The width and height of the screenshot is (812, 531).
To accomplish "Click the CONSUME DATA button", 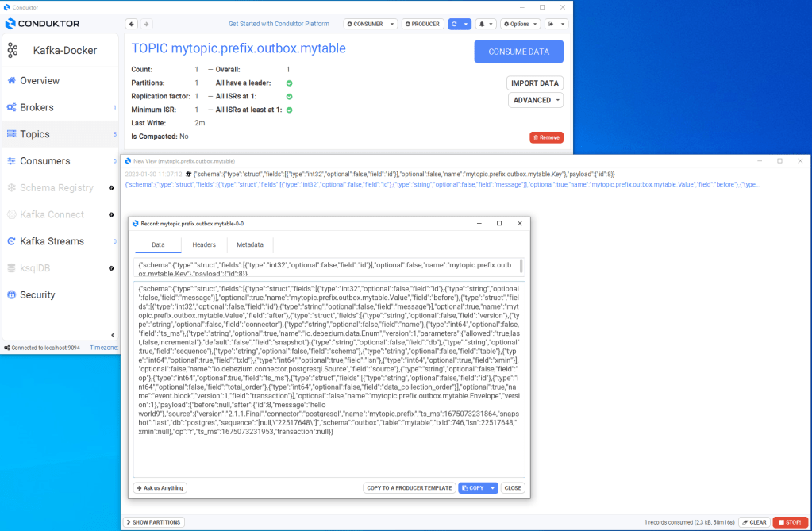I will coord(518,52).
